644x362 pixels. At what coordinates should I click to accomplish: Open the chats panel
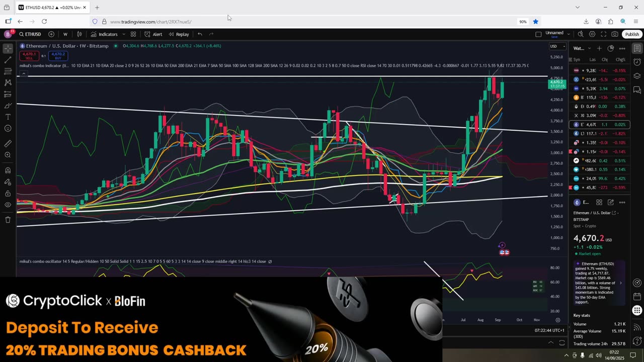click(x=637, y=90)
